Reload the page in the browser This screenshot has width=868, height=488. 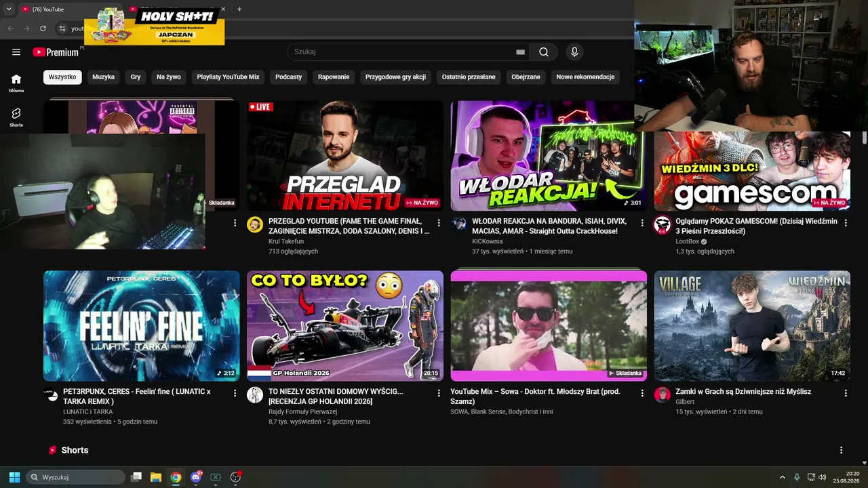pyautogui.click(x=43, y=28)
